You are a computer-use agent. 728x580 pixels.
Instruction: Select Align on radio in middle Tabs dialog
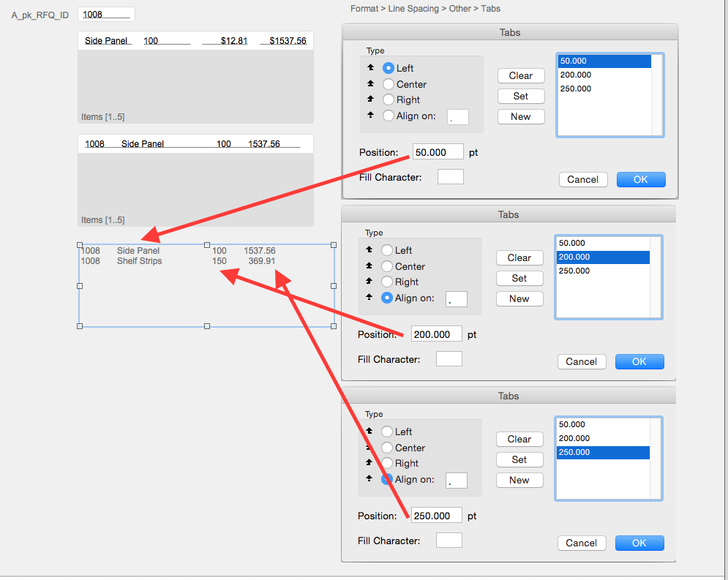387,298
